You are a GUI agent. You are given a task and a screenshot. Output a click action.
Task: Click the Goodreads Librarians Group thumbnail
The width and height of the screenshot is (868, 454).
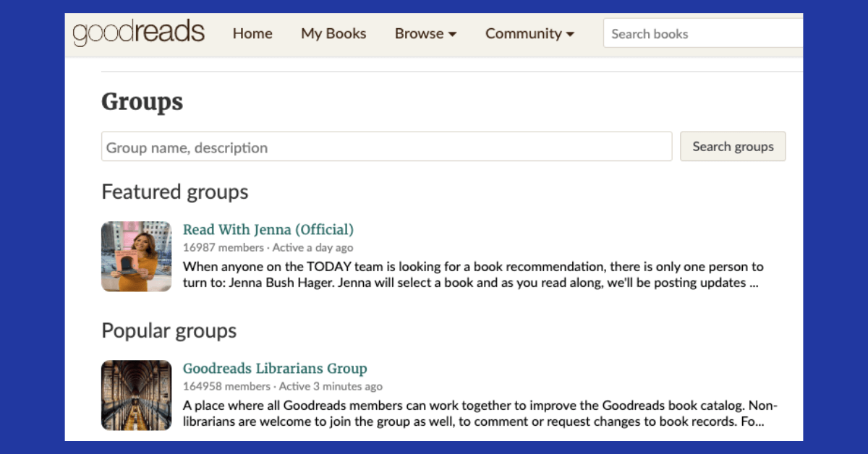tap(136, 395)
